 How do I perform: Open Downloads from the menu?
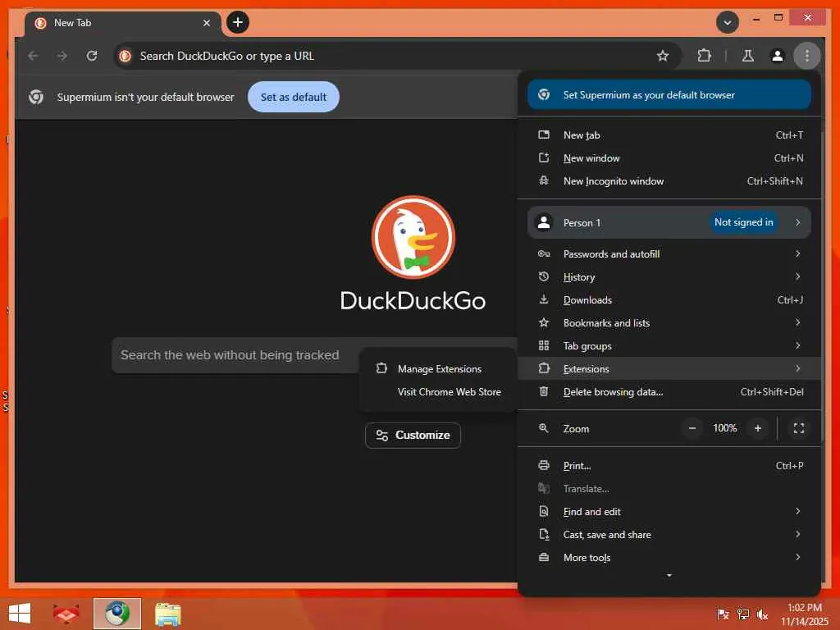click(x=669, y=300)
